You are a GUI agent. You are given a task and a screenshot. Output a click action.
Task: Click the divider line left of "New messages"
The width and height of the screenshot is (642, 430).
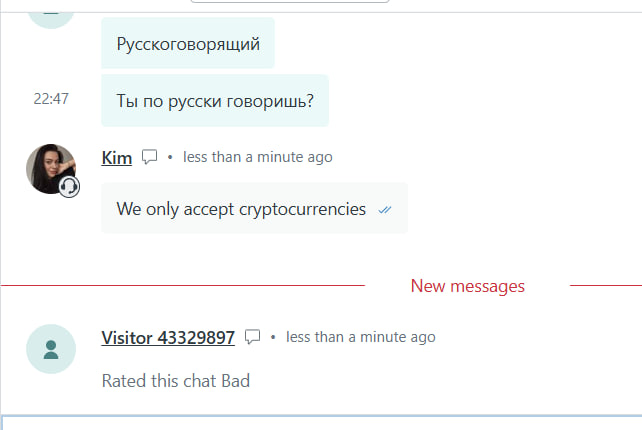180,286
